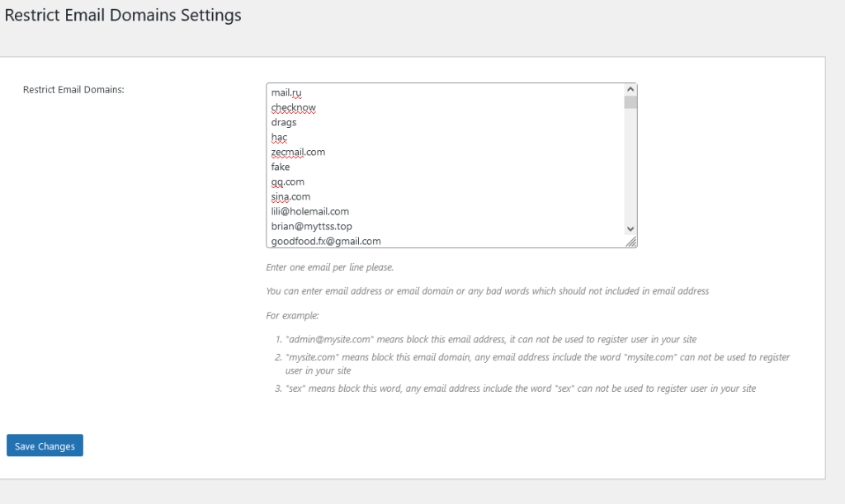Screen dimensions: 845x504
Task: Click the Restrict Email Domains field label
Action: click(73, 89)
